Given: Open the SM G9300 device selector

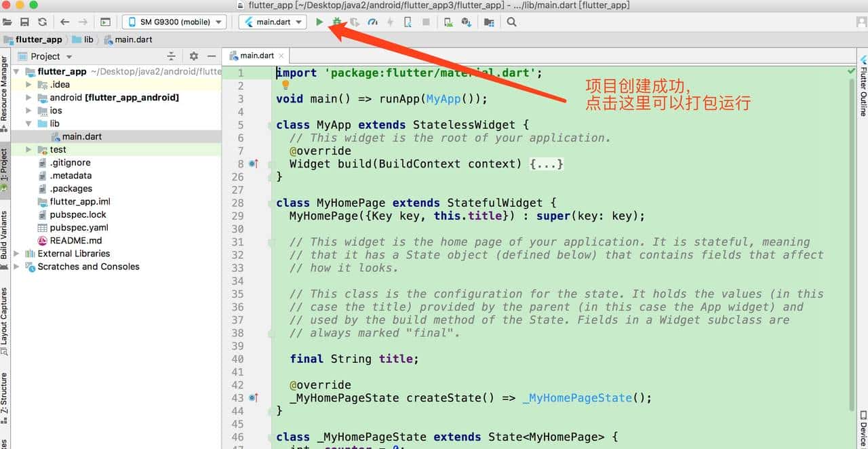Looking at the screenshot, I should (x=174, y=22).
